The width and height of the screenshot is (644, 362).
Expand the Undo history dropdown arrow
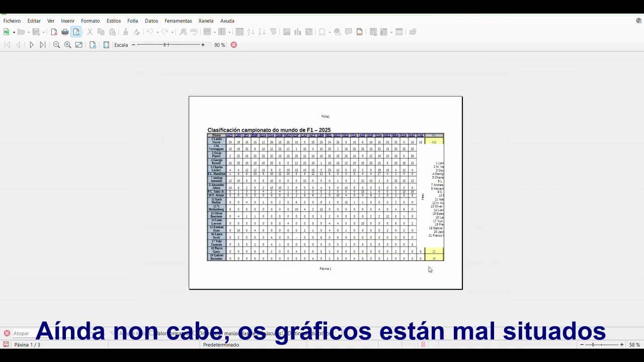(x=157, y=32)
